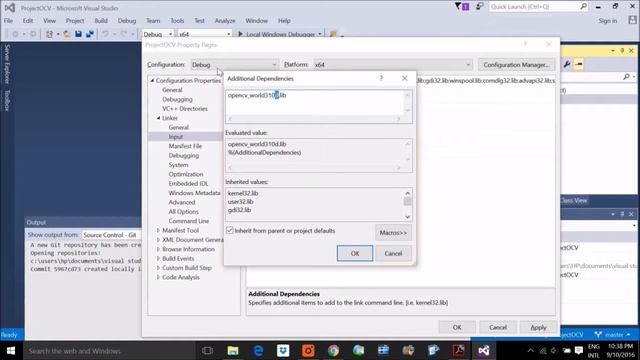Click Apply in Property Pages
Viewport: 640px width, 360px height.
click(538, 327)
